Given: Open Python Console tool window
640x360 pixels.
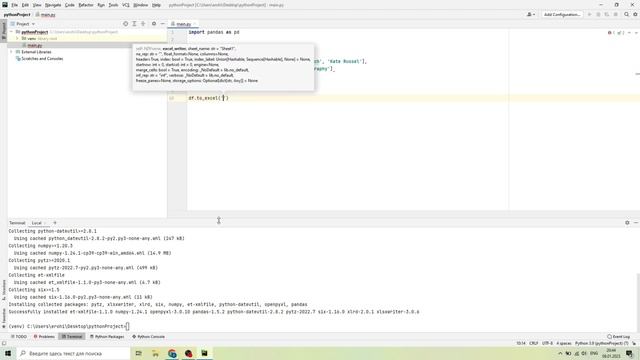Looking at the screenshot, I should pyautogui.click(x=148, y=337).
